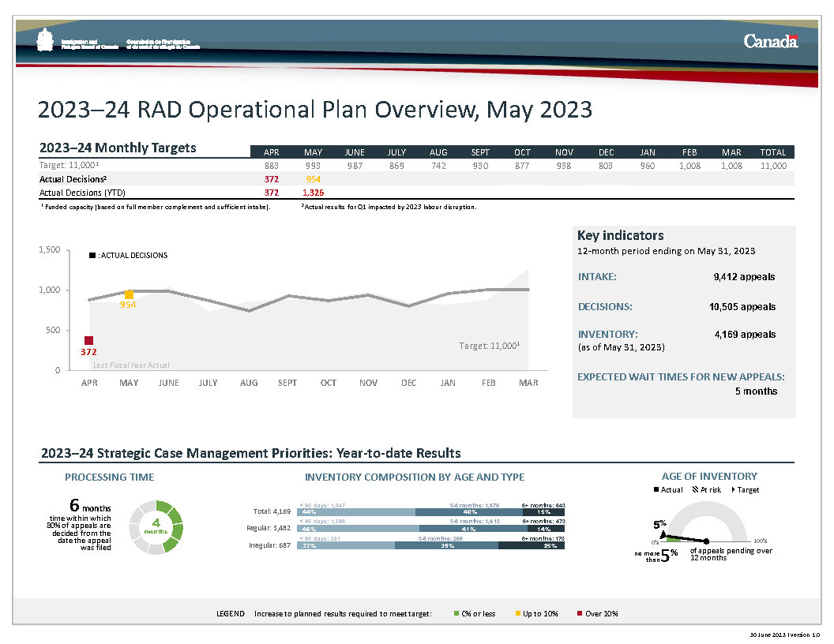The height and width of the screenshot is (644, 834).
Task: Select the TOTAL column header in targets table
Action: [x=772, y=152]
